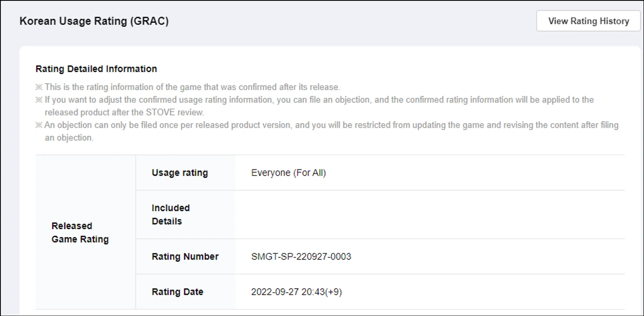The width and height of the screenshot is (644, 316).
Task: Click the Rating Number label
Action: [x=185, y=256]
